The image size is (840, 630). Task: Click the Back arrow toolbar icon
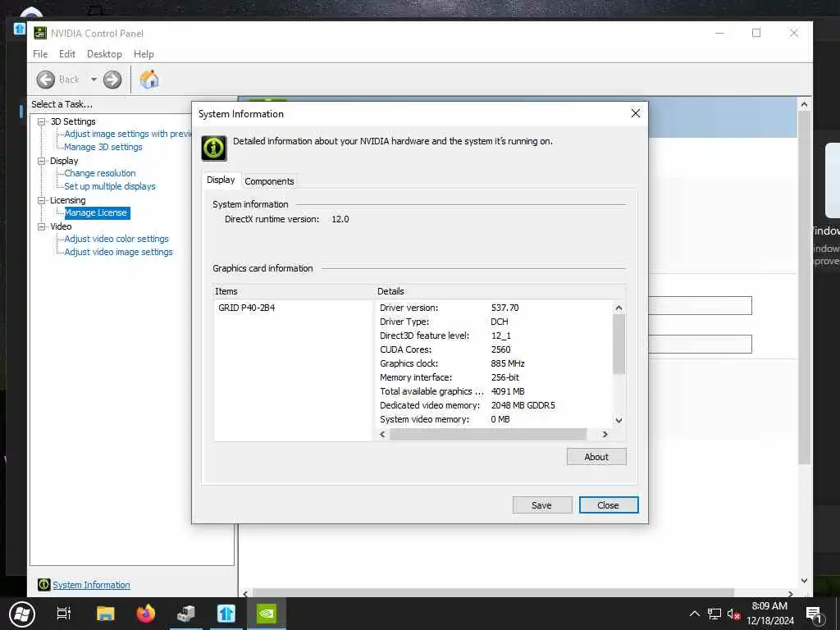pos(46,80)
